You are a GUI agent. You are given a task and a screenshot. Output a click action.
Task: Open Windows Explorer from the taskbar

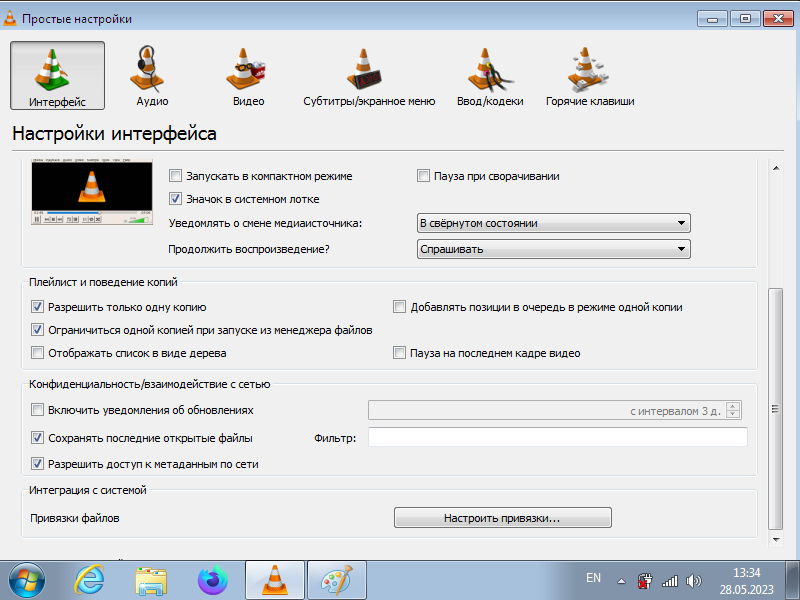coord(151,580)
